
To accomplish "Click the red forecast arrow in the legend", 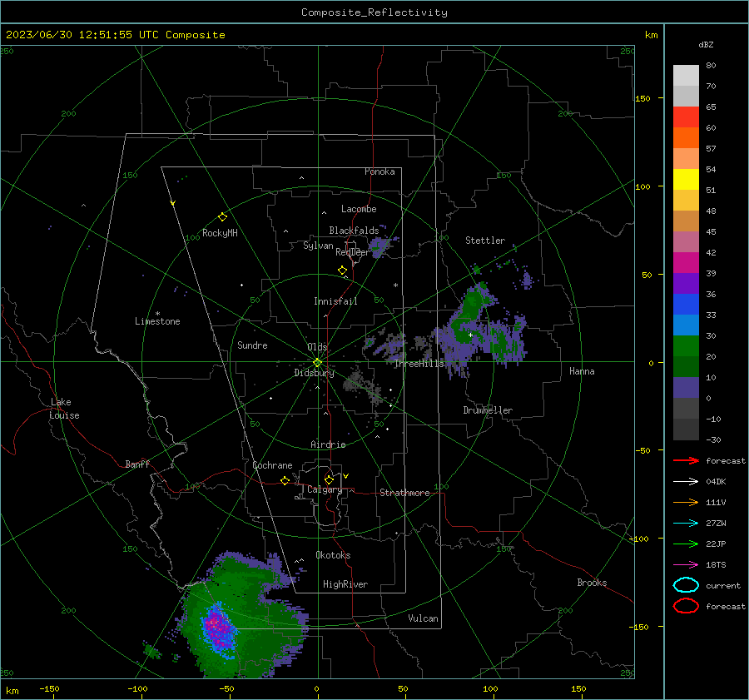I will tap(686, 460).
